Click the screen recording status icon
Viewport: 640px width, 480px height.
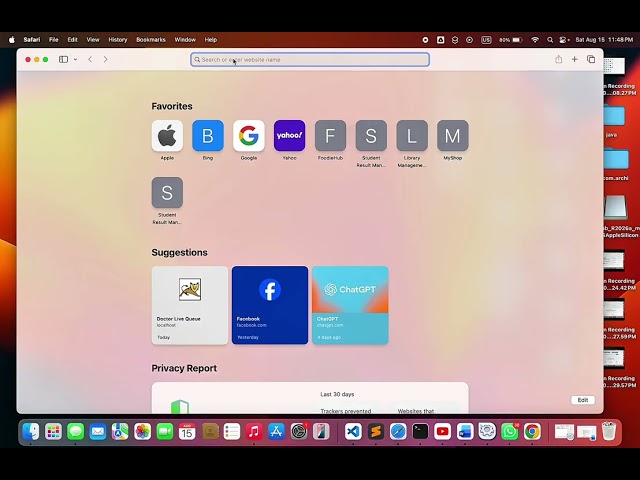coord(425,40)
